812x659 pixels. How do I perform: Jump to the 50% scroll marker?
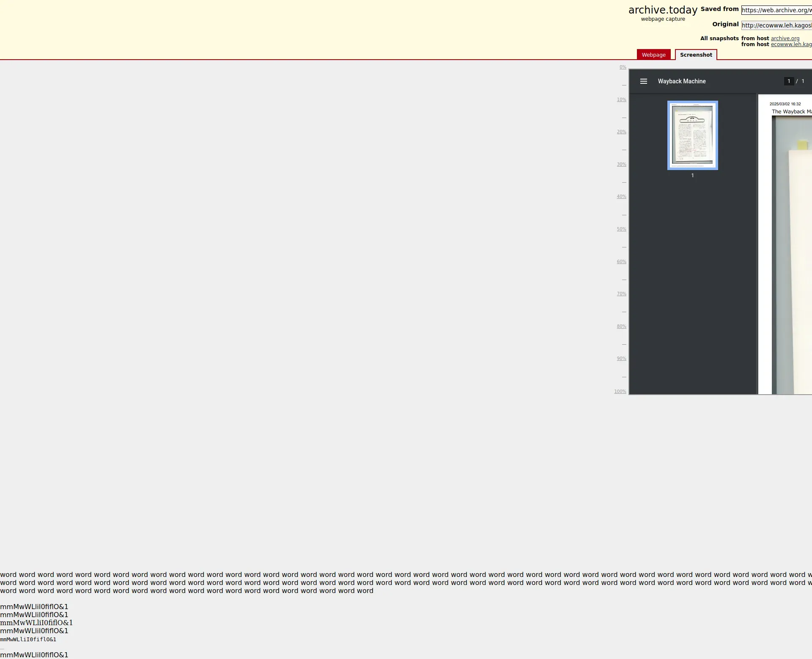621,229
